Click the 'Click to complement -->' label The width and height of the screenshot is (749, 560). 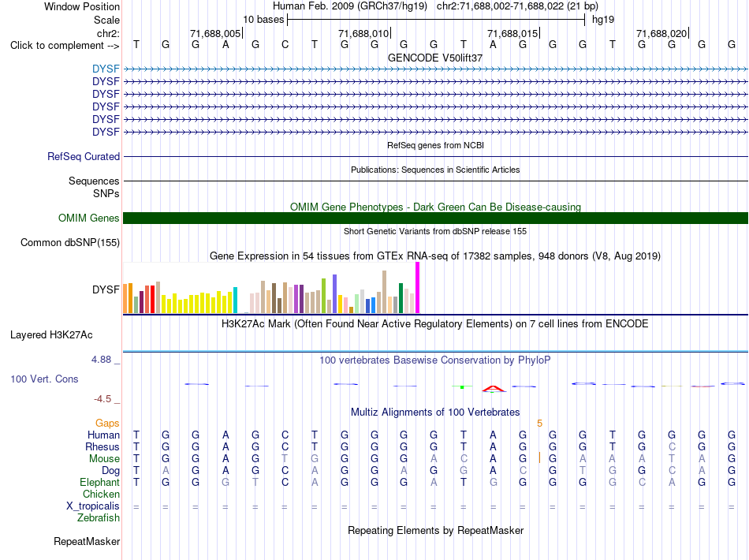coord(65,46)
